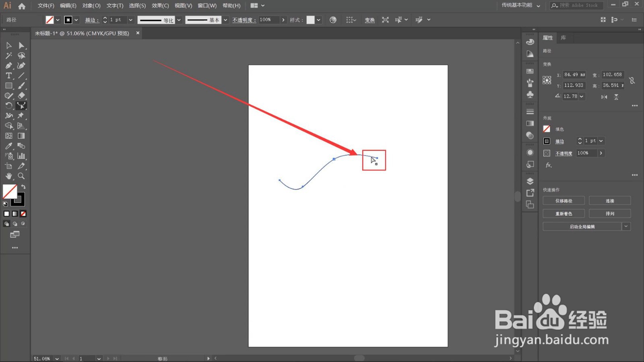Click the fx effects icon
Viewport: 644px width, 362px height.
click(548, 165)
